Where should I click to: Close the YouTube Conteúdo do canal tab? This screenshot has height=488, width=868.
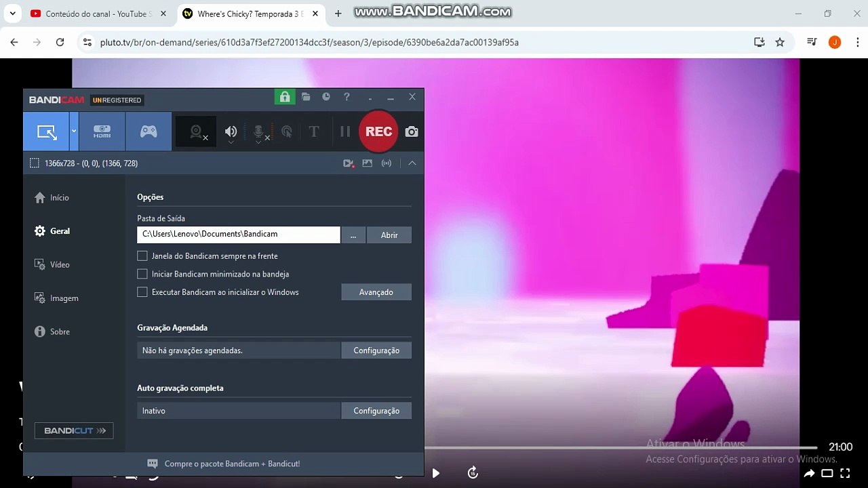click(162, 14)
